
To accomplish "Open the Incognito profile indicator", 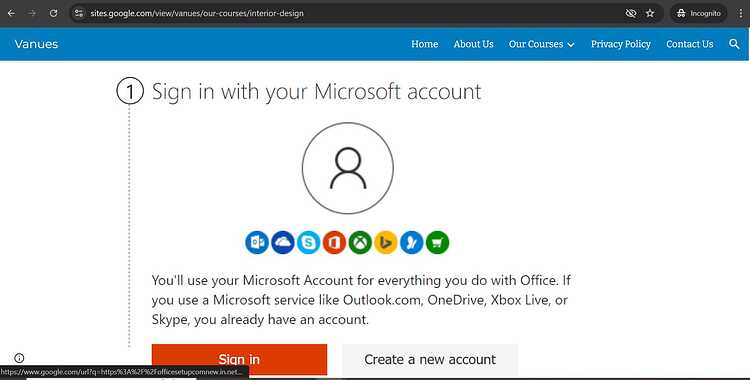I will click(699, 13).
